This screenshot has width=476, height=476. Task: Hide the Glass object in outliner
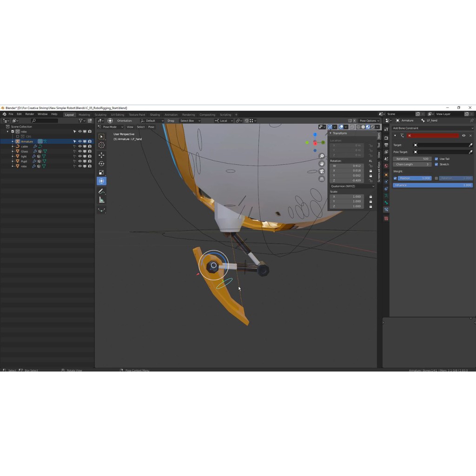(x=79, y=151)
